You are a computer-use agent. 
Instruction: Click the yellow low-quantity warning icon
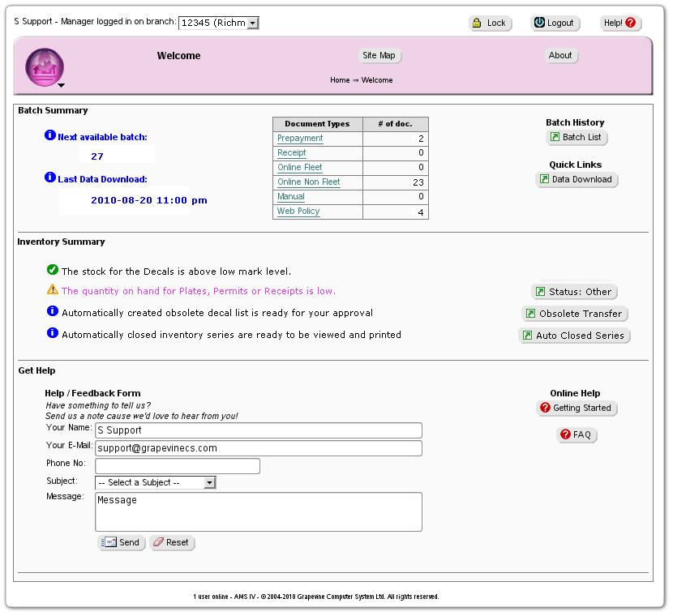click(x=53, y=289)
